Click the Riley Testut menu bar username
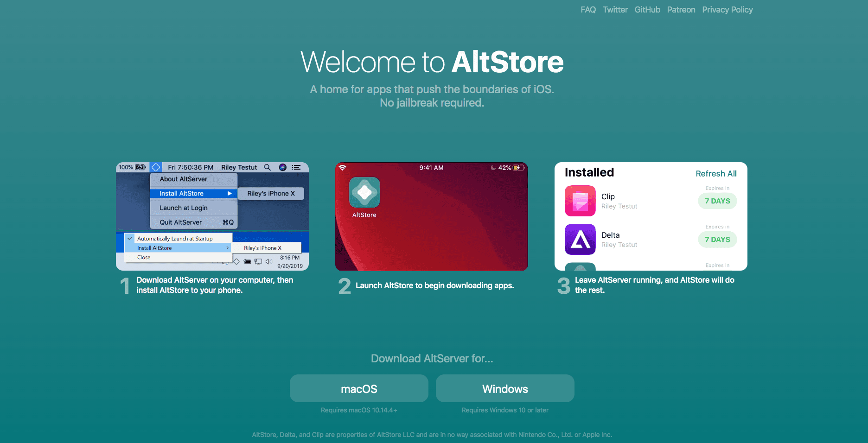Image resolution: width=868 pixels, height=443 pixels. tap(239, 167)
